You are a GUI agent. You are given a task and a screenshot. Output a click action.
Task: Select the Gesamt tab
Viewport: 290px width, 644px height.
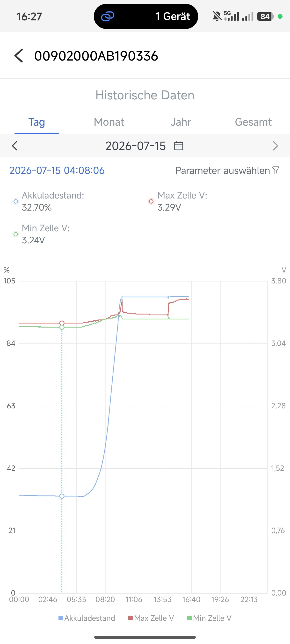[253, 122]
